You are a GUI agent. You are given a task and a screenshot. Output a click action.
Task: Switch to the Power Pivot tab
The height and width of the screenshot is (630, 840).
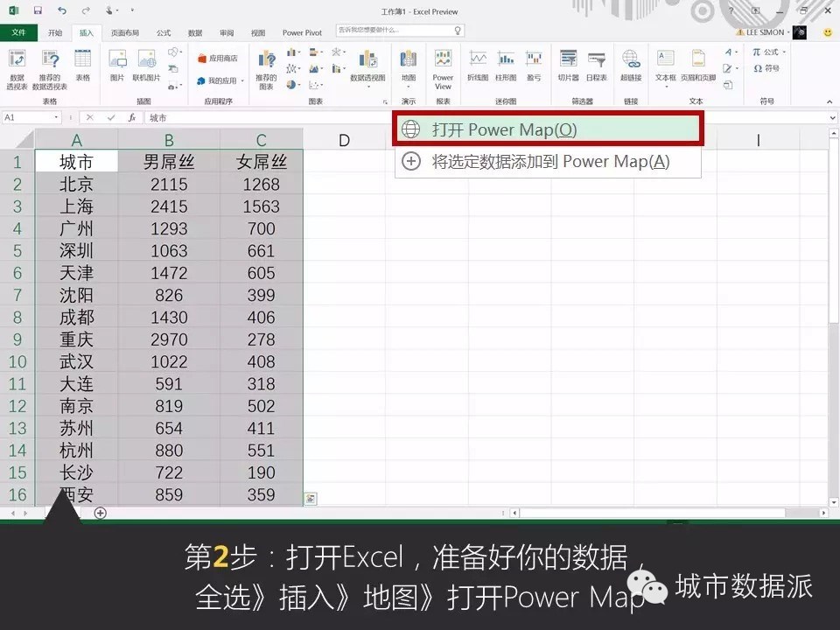point(302,32)
